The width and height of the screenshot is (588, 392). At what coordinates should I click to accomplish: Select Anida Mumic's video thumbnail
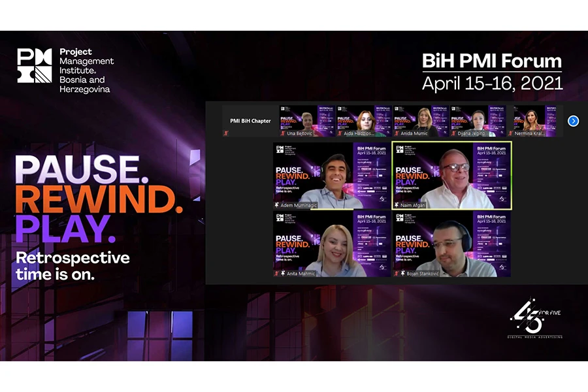(x=421, y=121)
